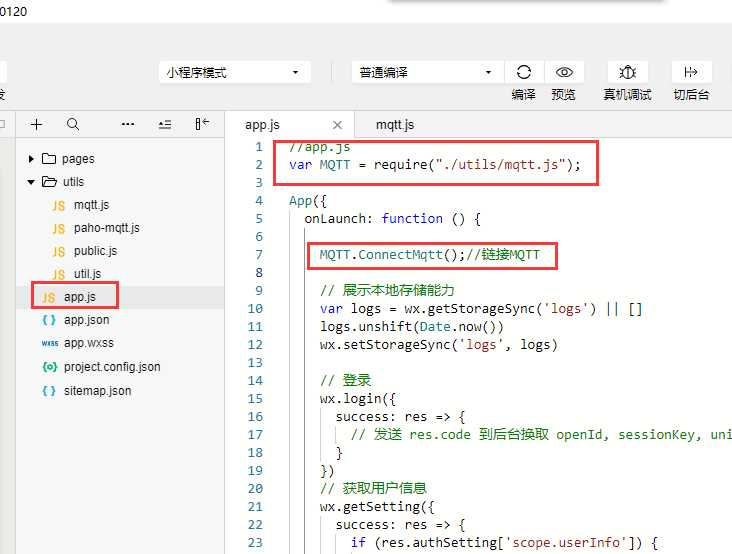Click the compile refresh icon
732x554 pixels.
click(524, 72)
